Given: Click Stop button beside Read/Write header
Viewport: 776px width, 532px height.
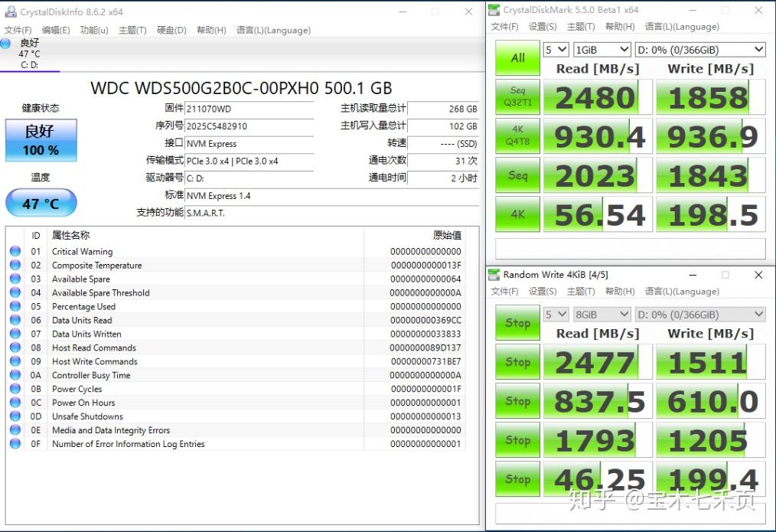Looking at the screenshot, I should pos(517,323).
